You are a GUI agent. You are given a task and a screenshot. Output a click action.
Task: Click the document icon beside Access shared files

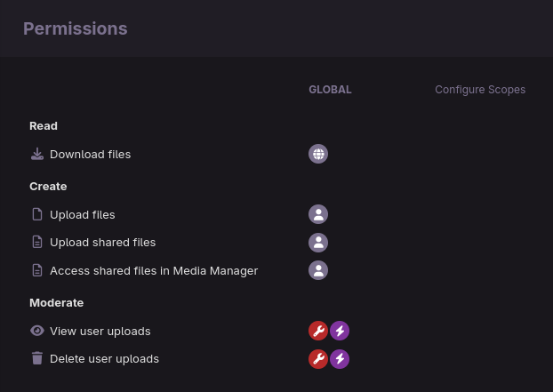coord(37,270)
